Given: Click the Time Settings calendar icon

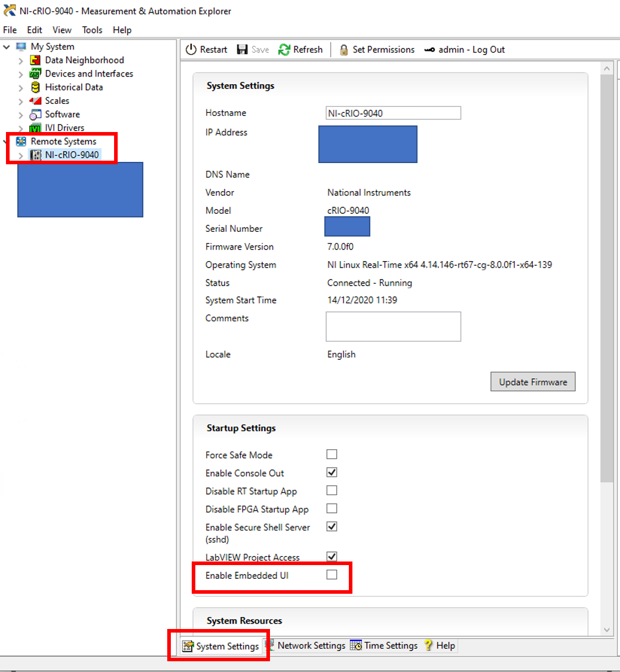Looking at the screenshot, I should tap(356, 646).
